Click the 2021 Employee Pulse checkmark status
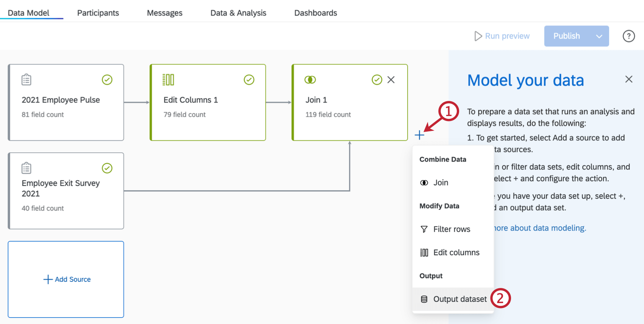Viewport: 644px width, 324px height. coord(107,80)
